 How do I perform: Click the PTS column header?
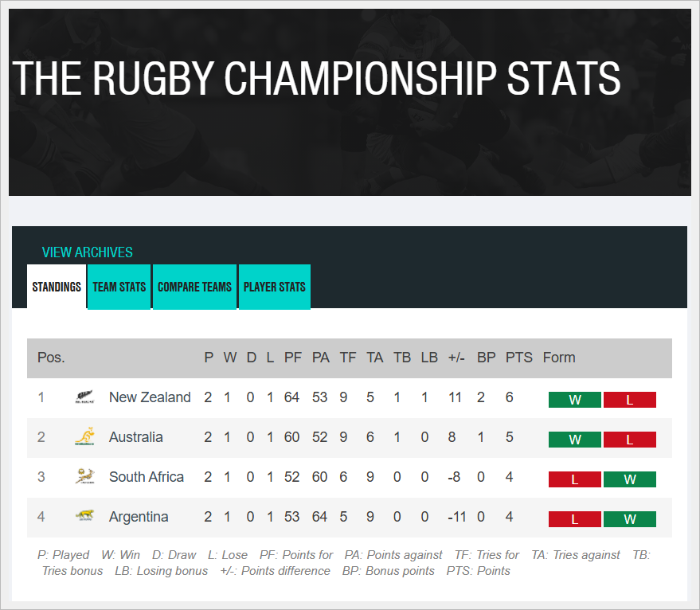(519, 358)
